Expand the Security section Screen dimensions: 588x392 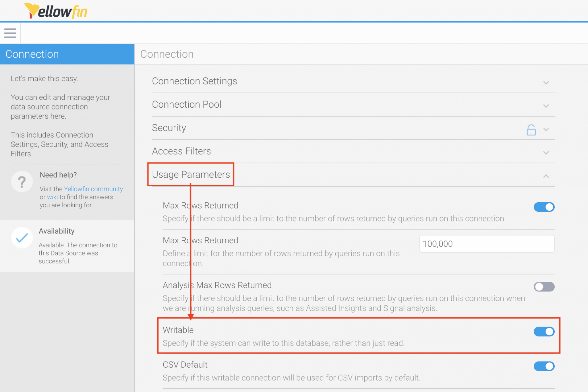click(546, 130)
